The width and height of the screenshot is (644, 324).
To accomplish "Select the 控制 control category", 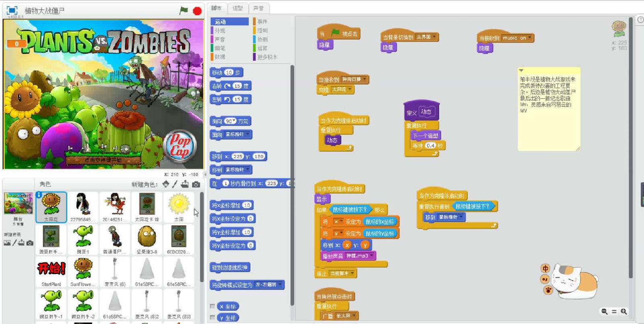I will coord(271,31).
